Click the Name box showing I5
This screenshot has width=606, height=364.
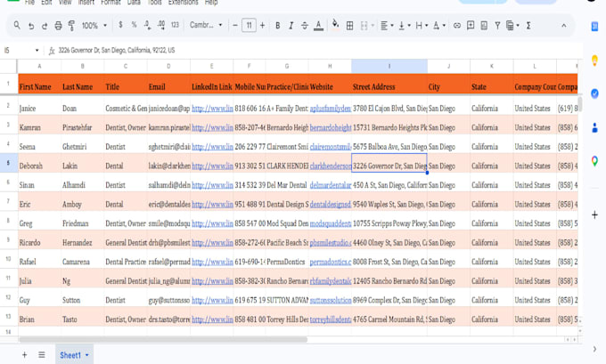coord(21,50)
